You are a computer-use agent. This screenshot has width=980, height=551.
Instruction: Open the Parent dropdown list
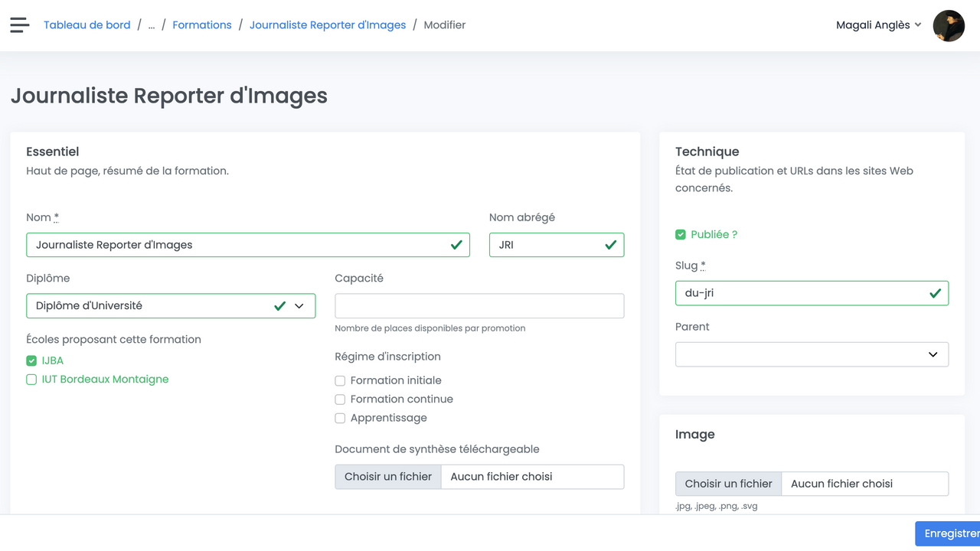click(812, 354)
